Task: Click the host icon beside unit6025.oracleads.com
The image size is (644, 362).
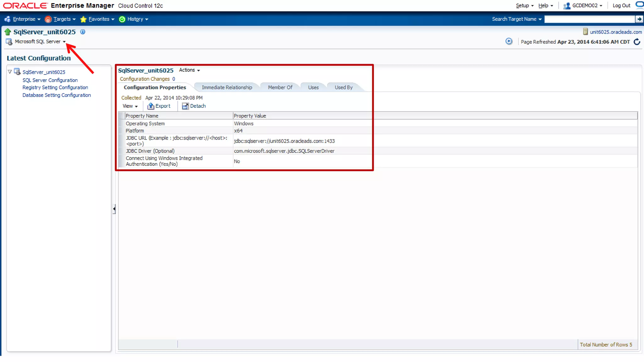Action: click(585, 32)
